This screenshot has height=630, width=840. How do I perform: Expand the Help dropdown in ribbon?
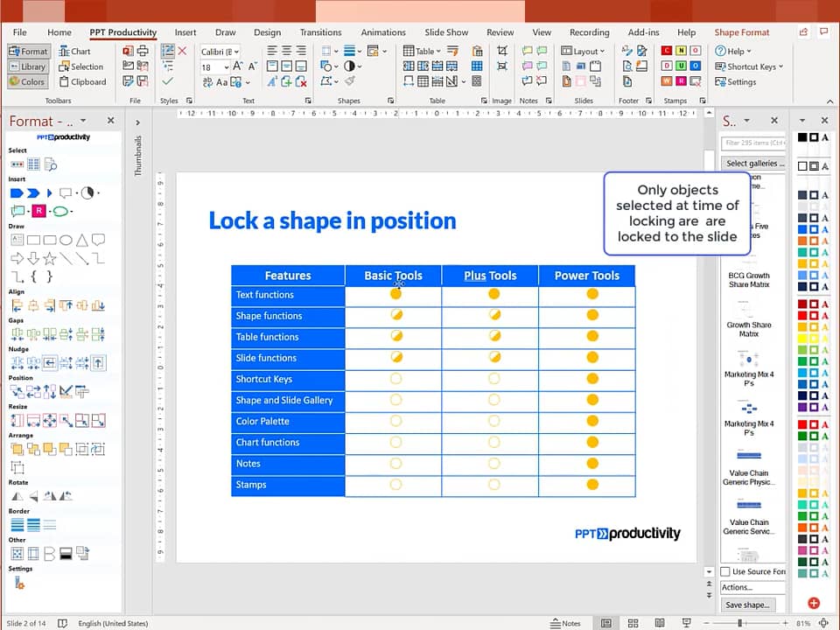(733, 51)
